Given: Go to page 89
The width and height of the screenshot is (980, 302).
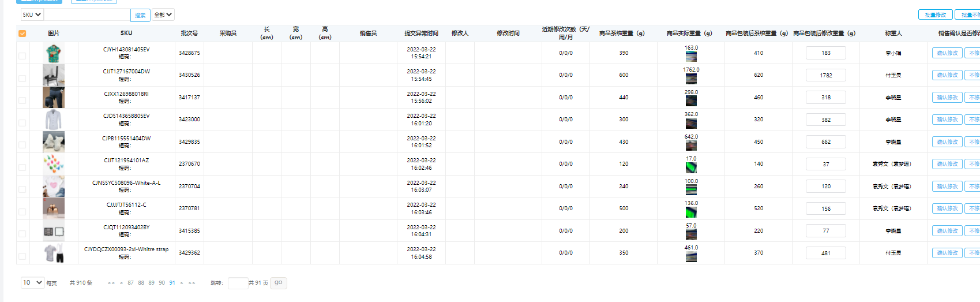Looking at the screenshot, I should pos(152,283).
